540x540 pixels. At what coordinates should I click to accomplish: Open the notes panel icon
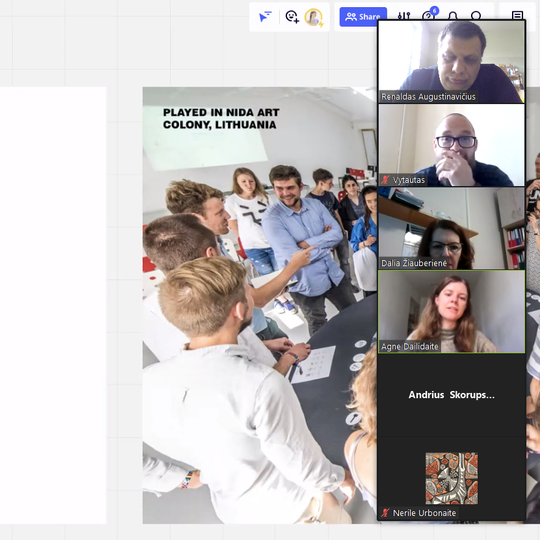pyautogui.click(x=517, y=15)
